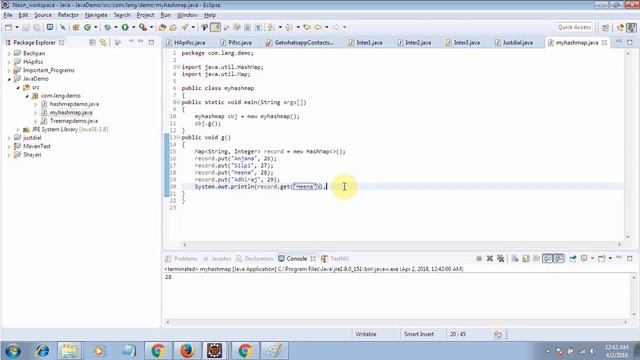Expand the Bachpan project

coord(9,53)
